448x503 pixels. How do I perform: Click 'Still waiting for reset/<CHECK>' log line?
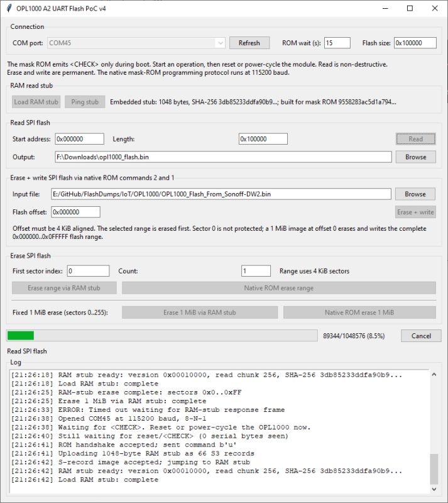click(150, 436)
